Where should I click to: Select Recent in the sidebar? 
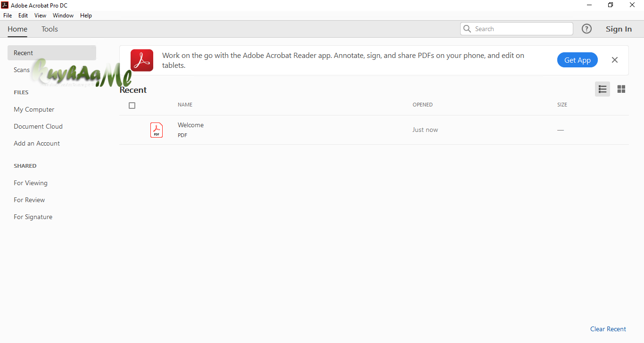tap(52, 53)
